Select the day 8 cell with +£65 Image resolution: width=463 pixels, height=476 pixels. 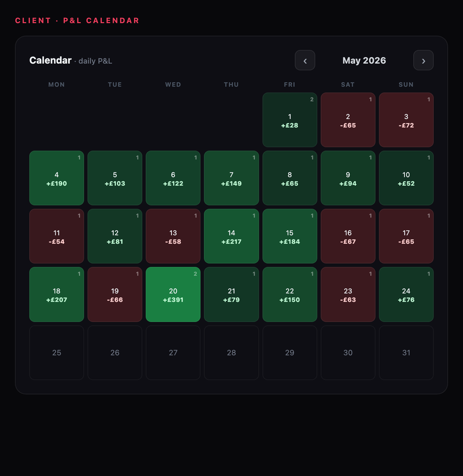(290, 178)
